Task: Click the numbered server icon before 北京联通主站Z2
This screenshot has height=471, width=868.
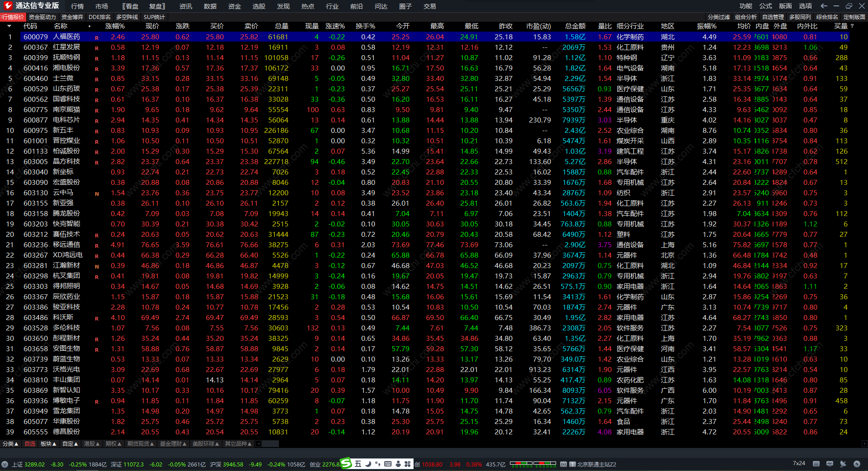Action: [x=572, y=464]
